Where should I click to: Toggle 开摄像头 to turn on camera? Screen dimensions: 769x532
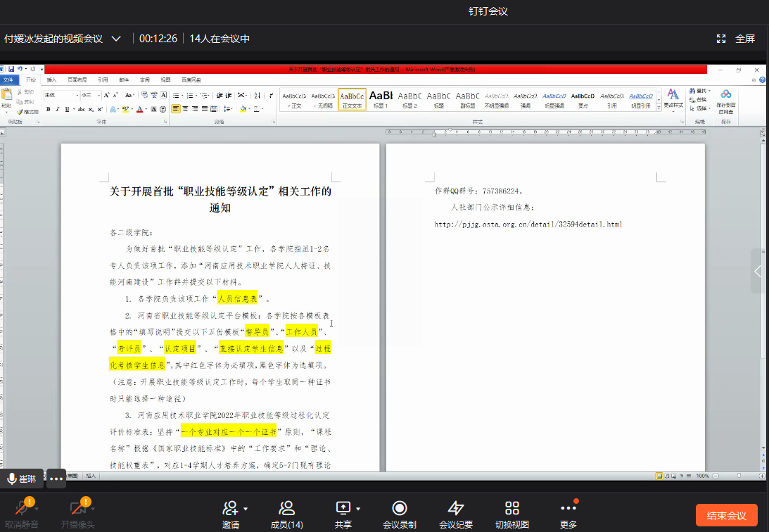77,509
